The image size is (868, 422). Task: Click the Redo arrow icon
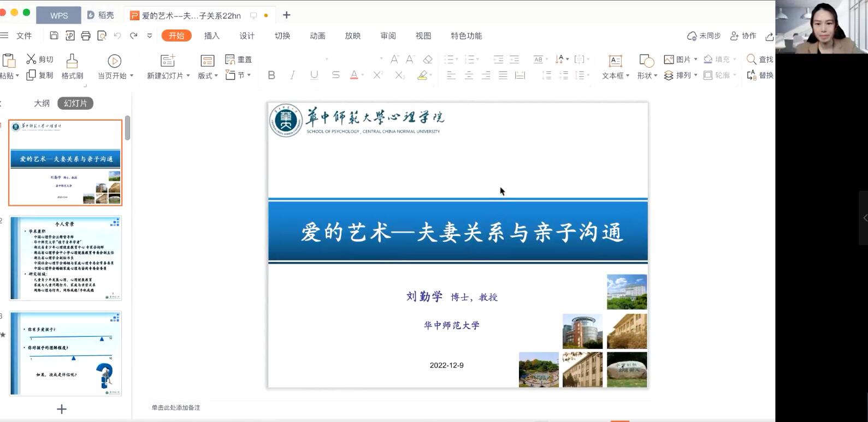tap(133, 35)
